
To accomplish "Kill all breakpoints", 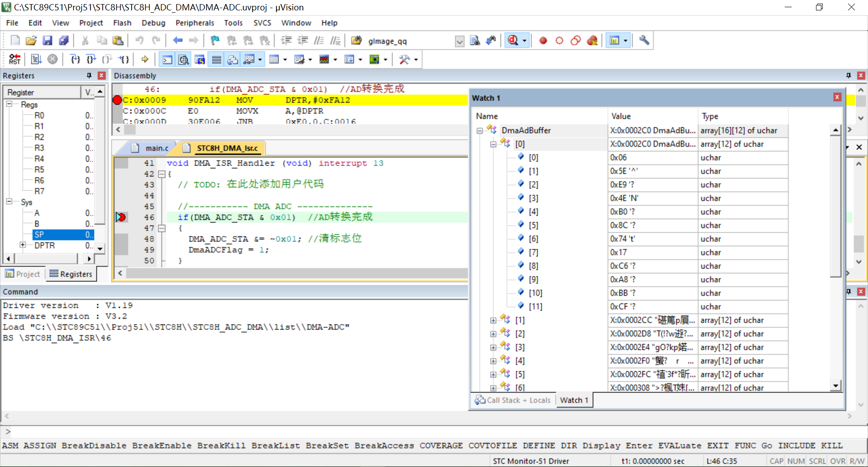I will click(592, 41).
